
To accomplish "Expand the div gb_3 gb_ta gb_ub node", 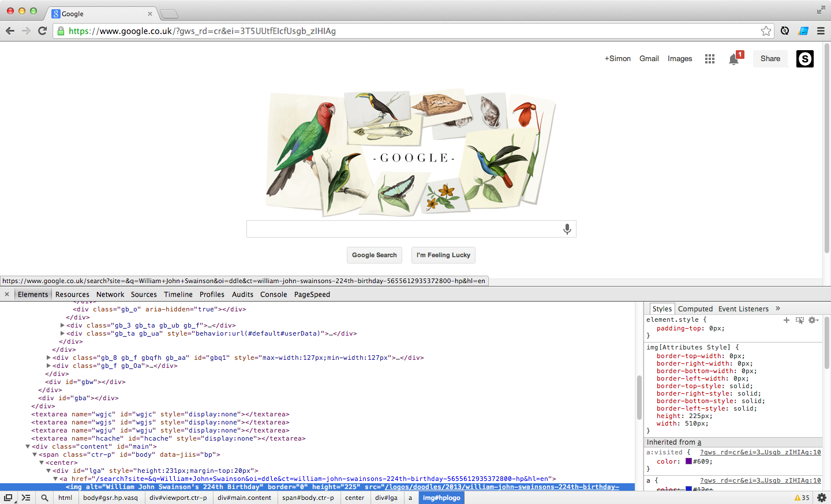I will click(x=62, y=325).
